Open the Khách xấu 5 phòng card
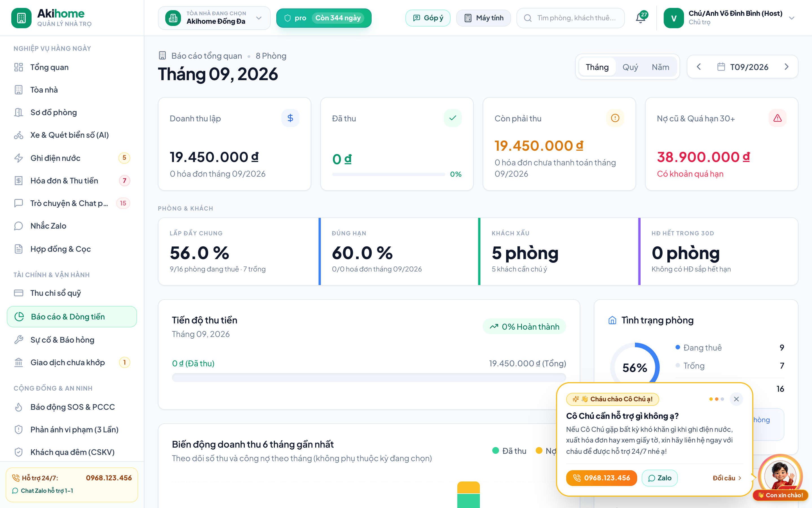 (558, 251)
